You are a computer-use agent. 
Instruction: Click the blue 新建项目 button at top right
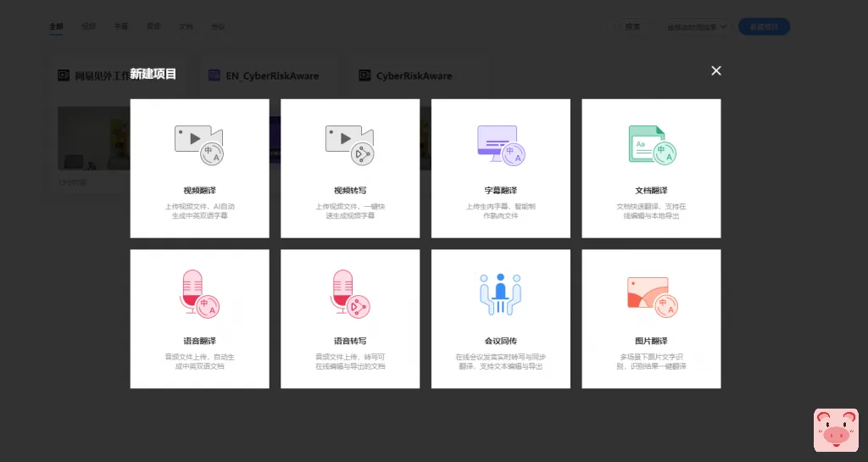tap(764, 26)
